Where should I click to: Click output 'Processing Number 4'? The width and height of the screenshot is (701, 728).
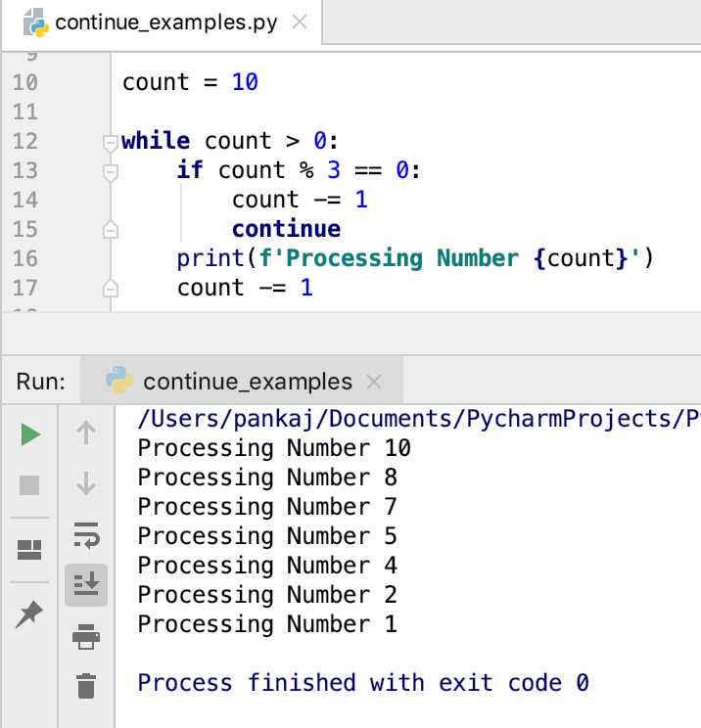pos(267,566)
